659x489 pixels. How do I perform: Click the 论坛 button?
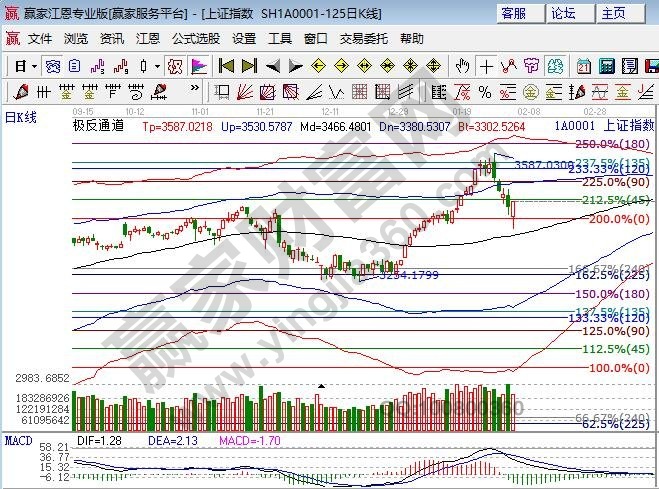point(563,13)
